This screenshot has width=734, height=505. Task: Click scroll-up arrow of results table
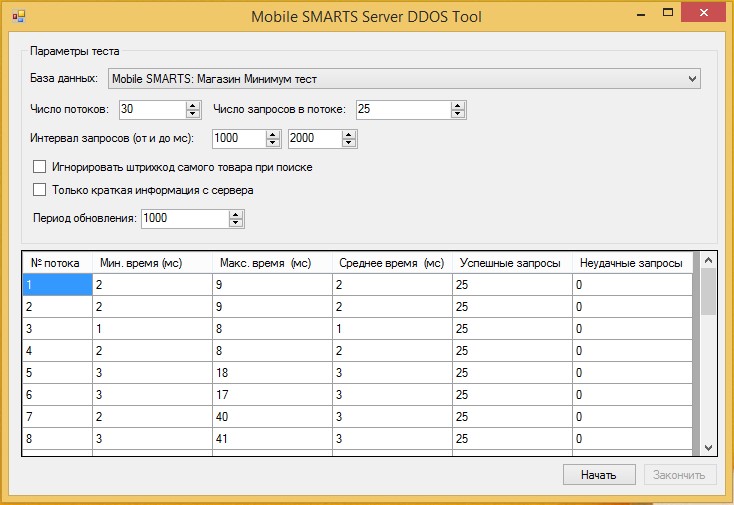(x=708, y=260)
